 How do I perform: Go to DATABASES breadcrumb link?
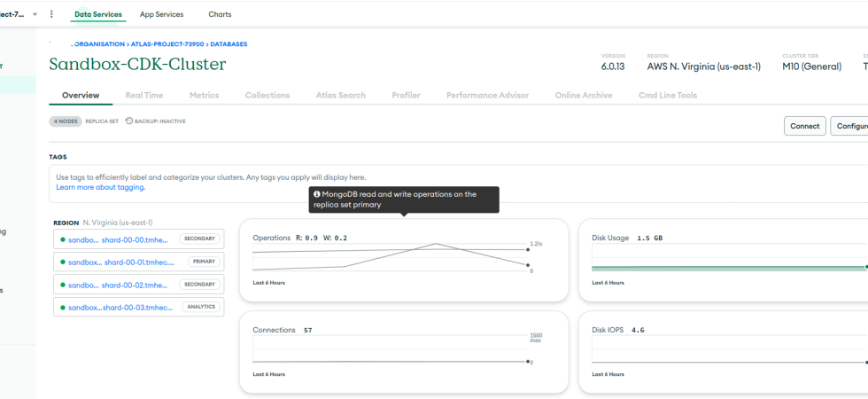click(229, 43)
